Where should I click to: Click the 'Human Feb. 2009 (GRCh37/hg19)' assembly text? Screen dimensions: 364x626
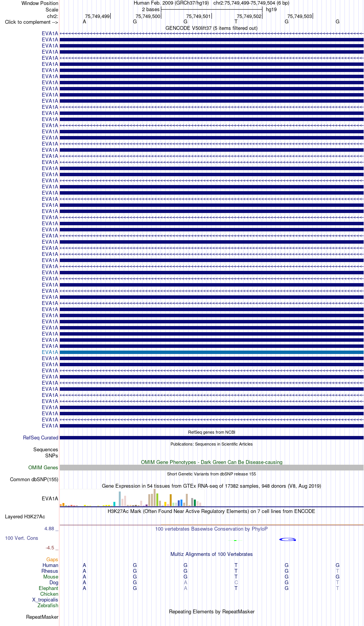coord(171,3)
